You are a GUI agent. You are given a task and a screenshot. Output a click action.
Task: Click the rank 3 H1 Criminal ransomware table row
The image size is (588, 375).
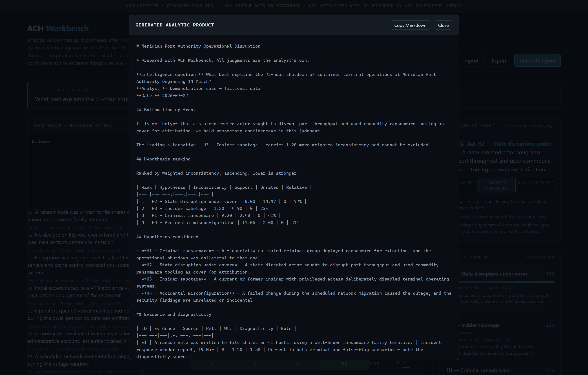(x=209, y=215)
